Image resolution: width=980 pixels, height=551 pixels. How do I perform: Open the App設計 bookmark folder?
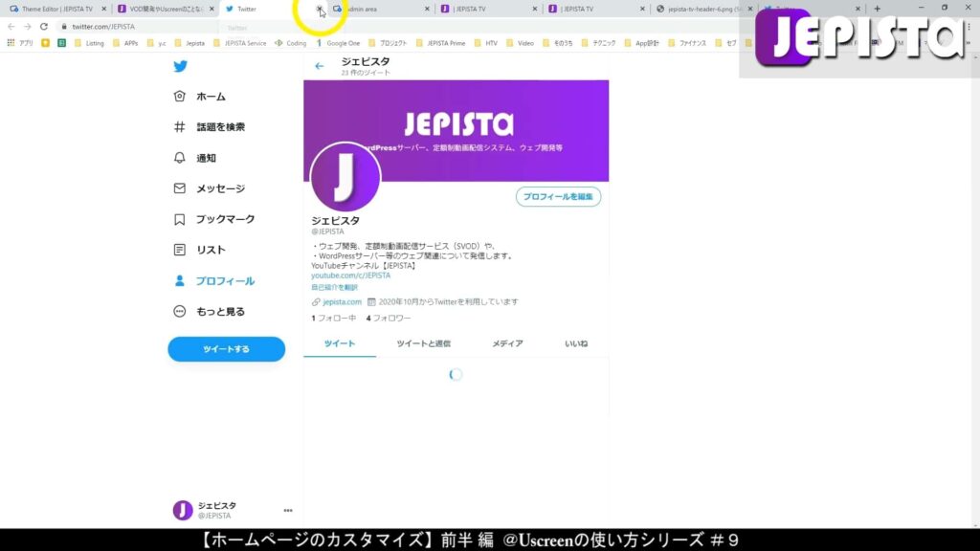click(x=642, y=43)
